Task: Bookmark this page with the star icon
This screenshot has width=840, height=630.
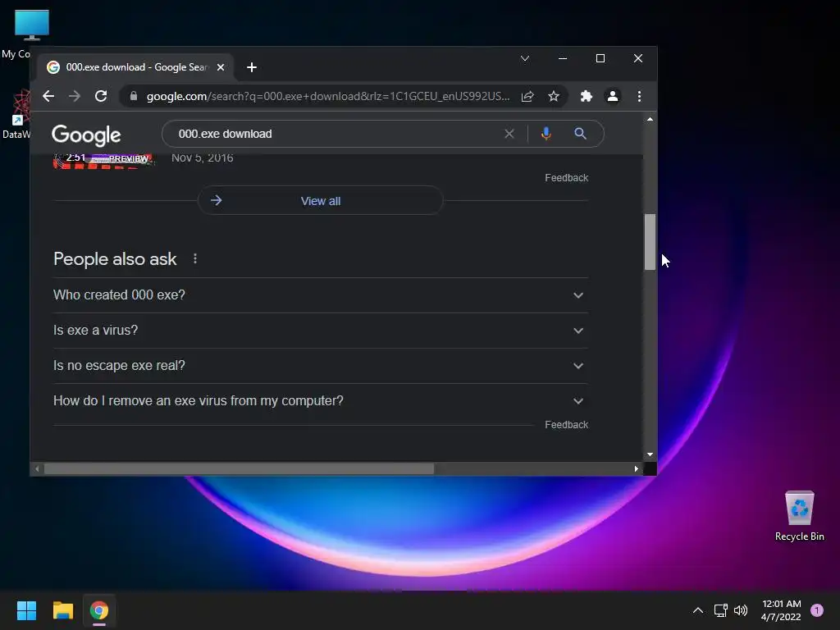Action: (554, 97)
